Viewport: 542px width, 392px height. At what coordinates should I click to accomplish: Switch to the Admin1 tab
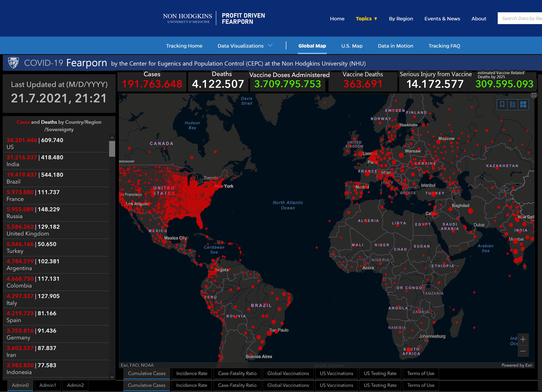point(48,385)
